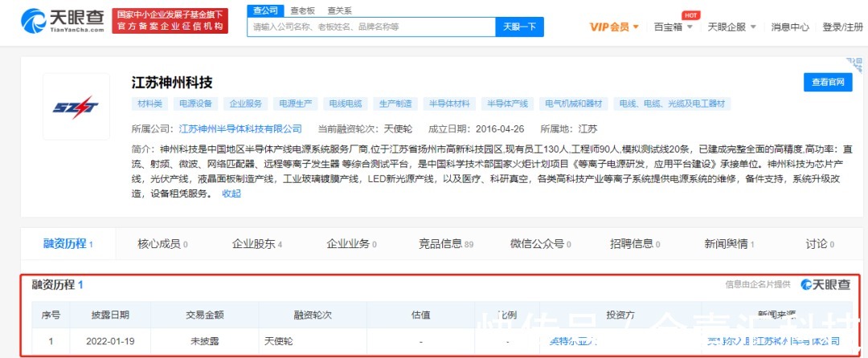Screen dimensions: 868x358
Task: Select the 电源生产 tag
Action: coord(295,104)
